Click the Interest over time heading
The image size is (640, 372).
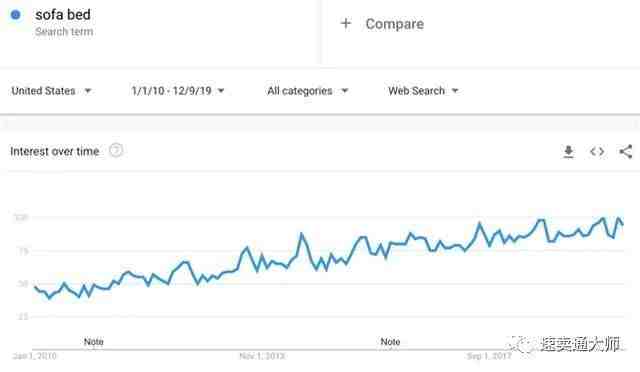pos(55,151)
